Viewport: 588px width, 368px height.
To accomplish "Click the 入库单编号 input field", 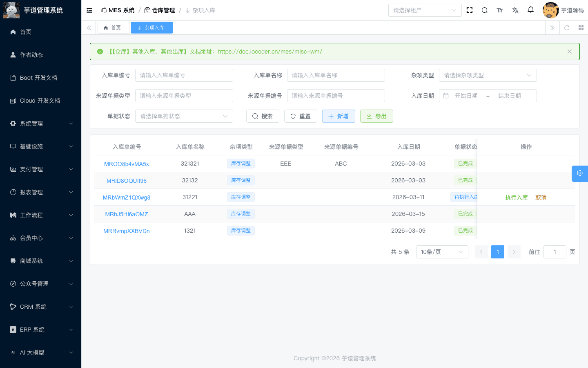I will click(x=184, y=75).
